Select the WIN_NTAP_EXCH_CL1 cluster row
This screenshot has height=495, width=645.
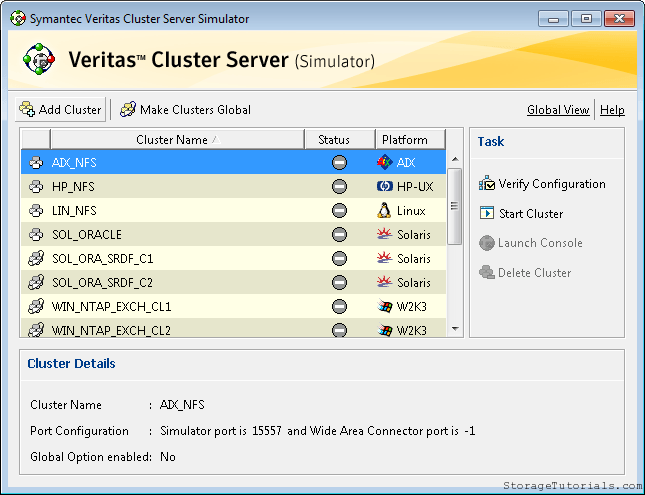tap(233, 306)
